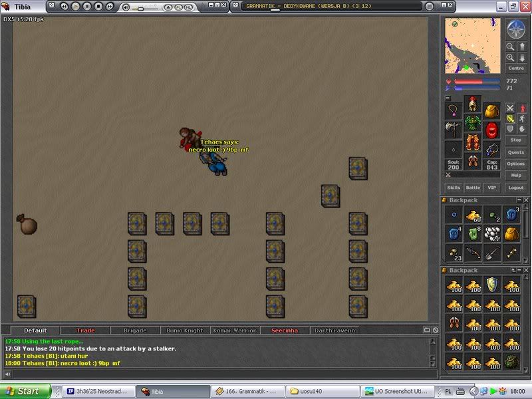
Task: Minimize the lower Backpack window
Action: tap(519, 270)
